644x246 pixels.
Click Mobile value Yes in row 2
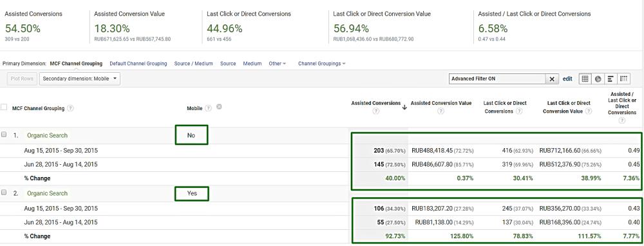click(x=192, y=193)
